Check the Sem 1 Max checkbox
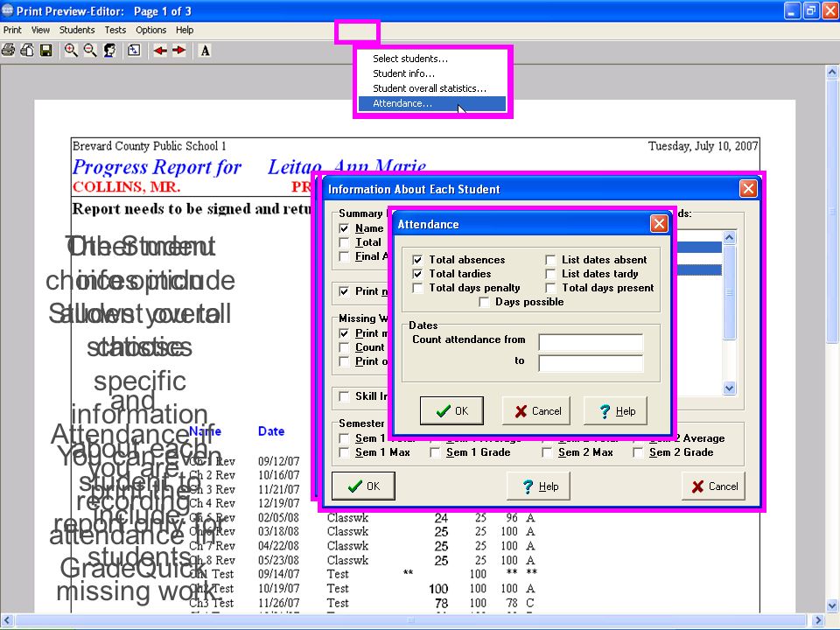Image resolution: width=840 pixels, height=630 pixels. coord(344,452)
